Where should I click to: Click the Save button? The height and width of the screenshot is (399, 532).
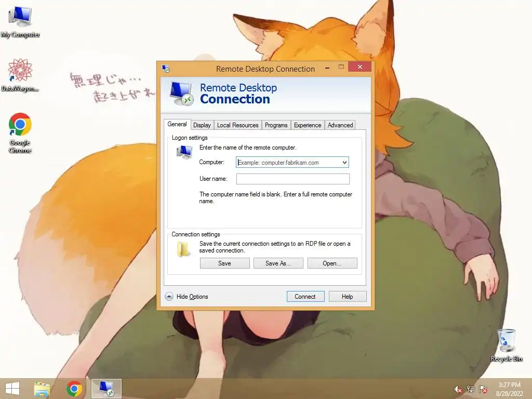click(224, 263)
